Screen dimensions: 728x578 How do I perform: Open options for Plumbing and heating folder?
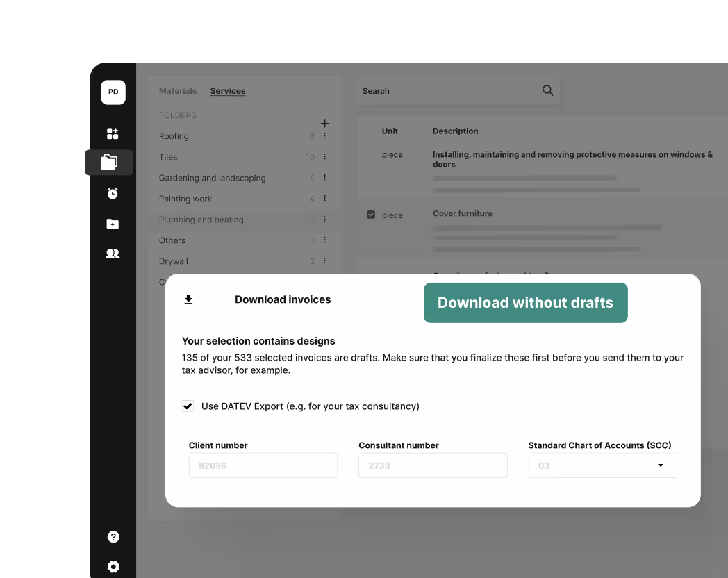324,219
